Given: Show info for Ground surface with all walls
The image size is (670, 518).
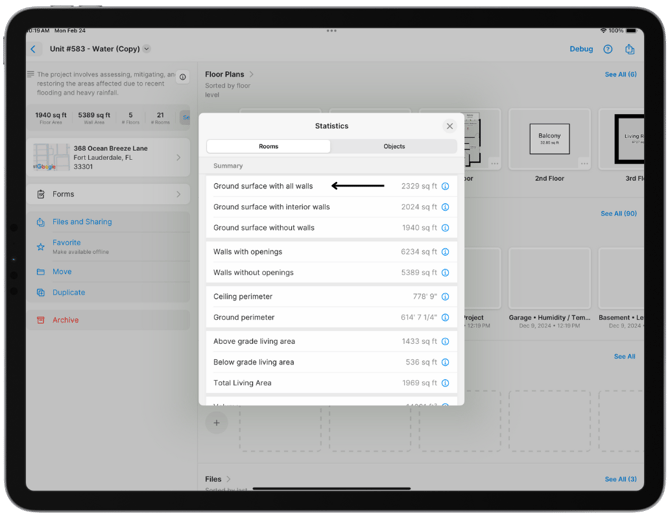Looking at the screenshot, I should coord(445,186).
